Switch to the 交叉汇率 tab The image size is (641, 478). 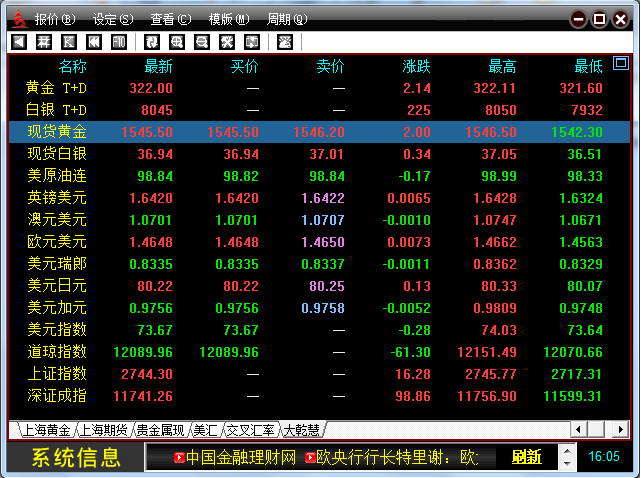point(250,430)
